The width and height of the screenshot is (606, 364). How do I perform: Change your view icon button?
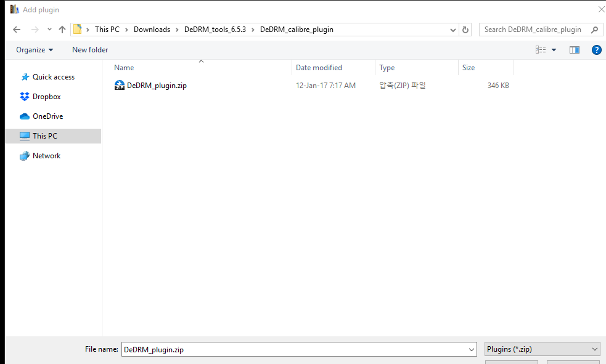[x=541, y=50]
